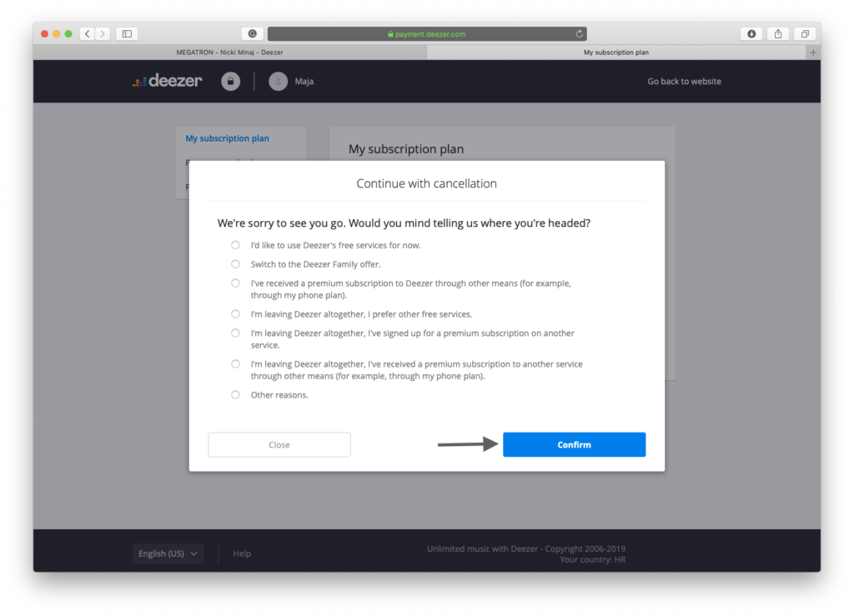Toggle the Safari sidebar button
This screenshot has width=854, height=616.
[x=127, y=34]
